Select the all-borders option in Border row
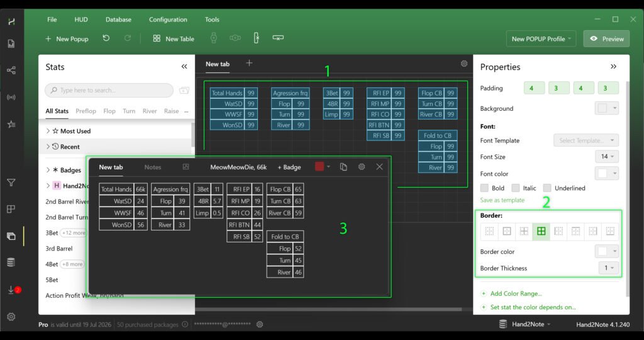This screenshot has height=340, width=644. (540, 232)
